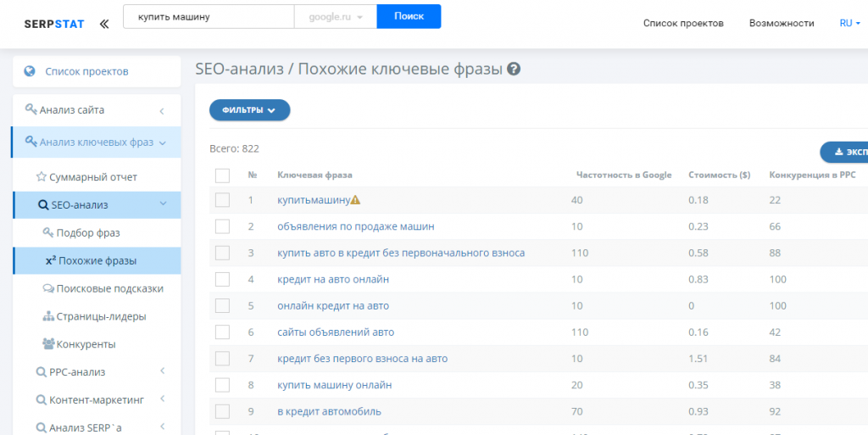This screenshot has height=435, width=868.
Task: Open link сайты объявлений авто
Action: coord(336,332)
